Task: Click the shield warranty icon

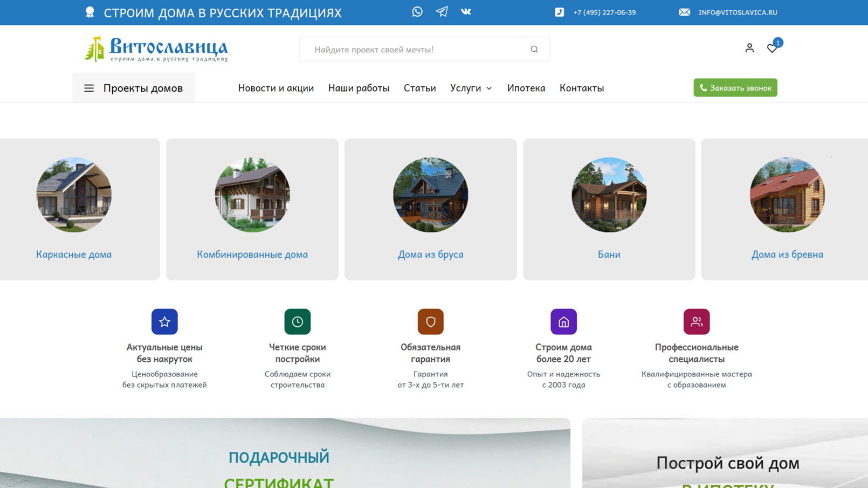Action: (x=430, y=322)
